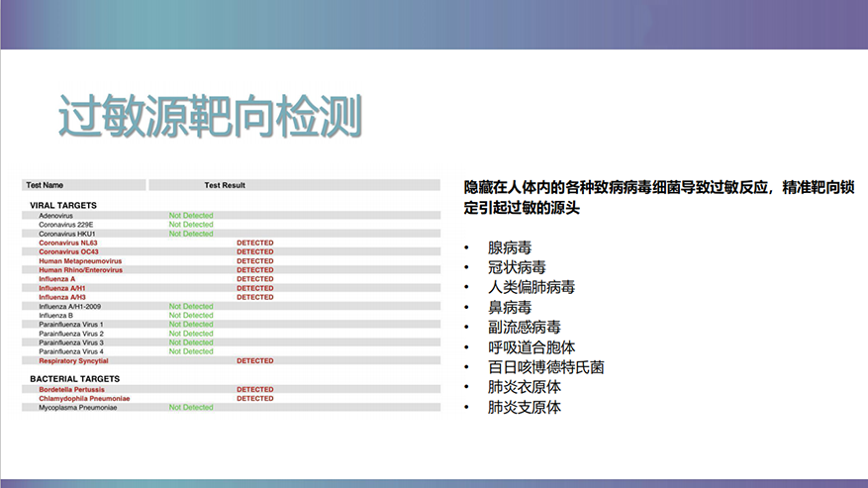
Task: Select the Test Name column header
Action: tap(46, 185)
